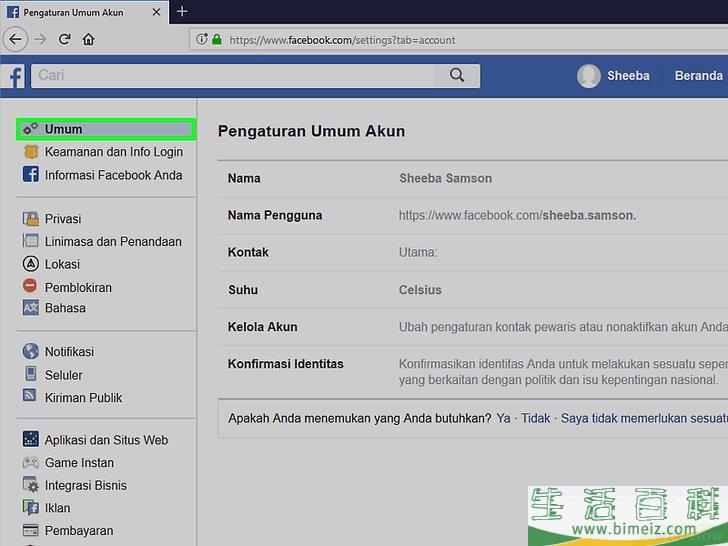This screenshot has height=546, width=728.
Task: Click Sheeba profile avatar picture
Action: 589,76
